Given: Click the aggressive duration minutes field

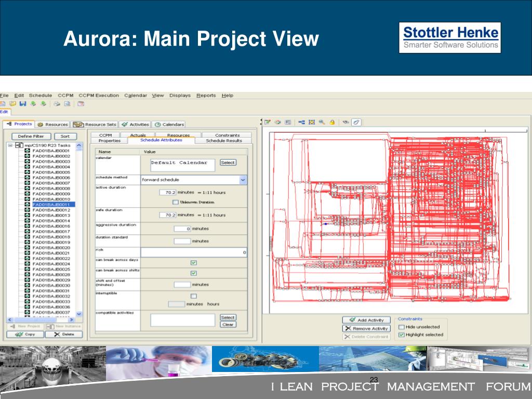Looking at the screenshot, I should pyautogui.click(x=182, y=229).
